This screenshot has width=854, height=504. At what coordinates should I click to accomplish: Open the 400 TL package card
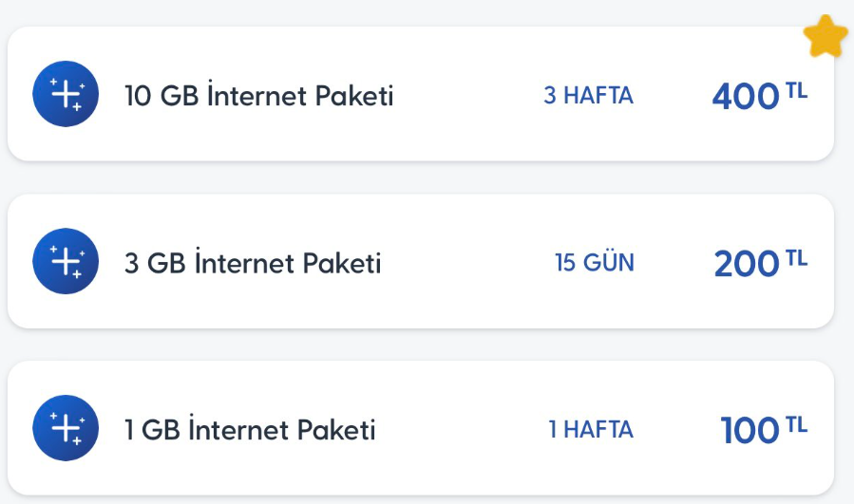pos(421,94)
